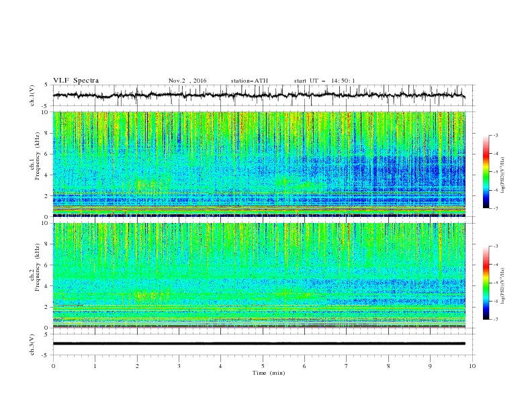
Task: Click x-axis tick label "8" on time axis
Action: (388, 366)
